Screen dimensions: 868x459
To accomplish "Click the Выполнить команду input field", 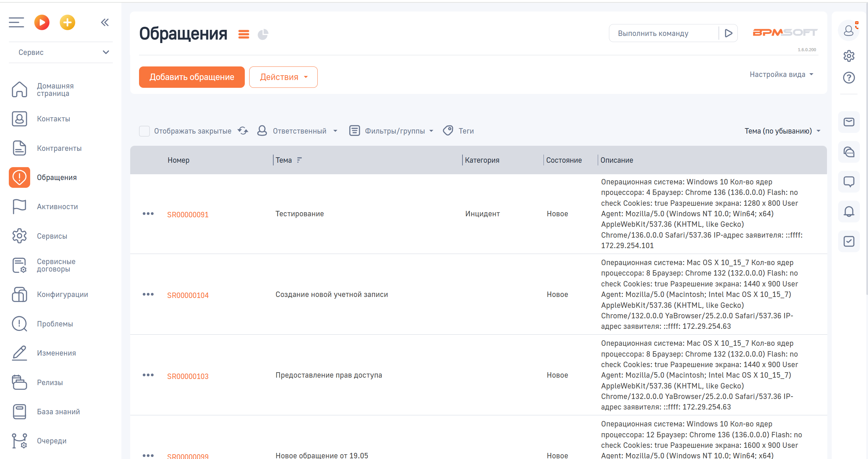I will click(664, 33).
